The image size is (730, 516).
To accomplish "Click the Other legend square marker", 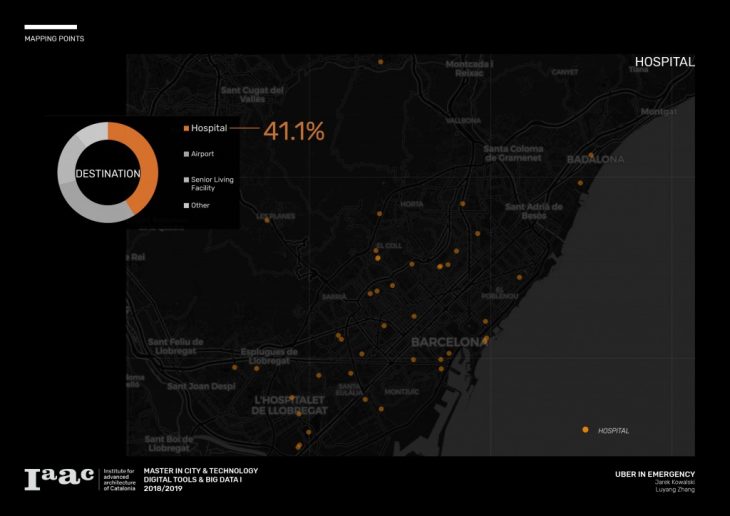I will pos(186,205).
